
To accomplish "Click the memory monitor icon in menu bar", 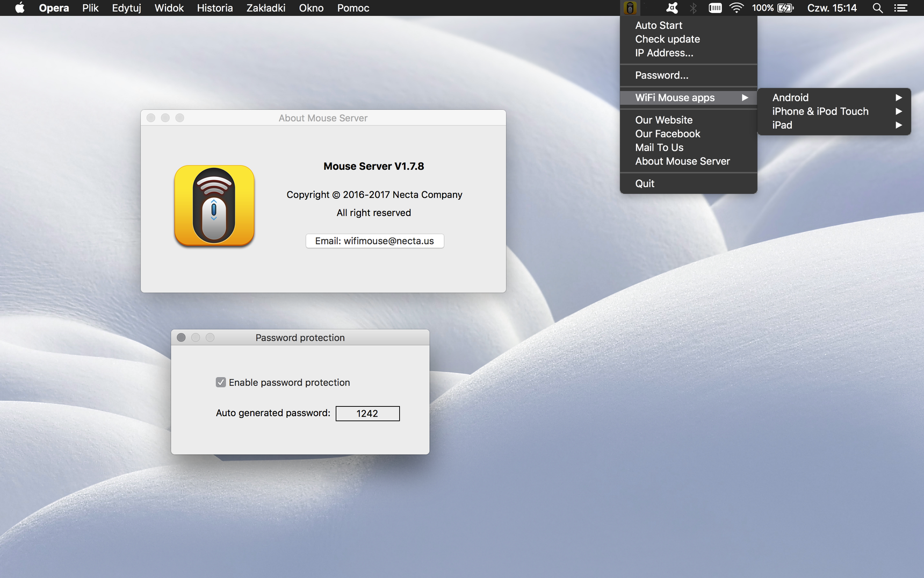I will tap(715, 8).
